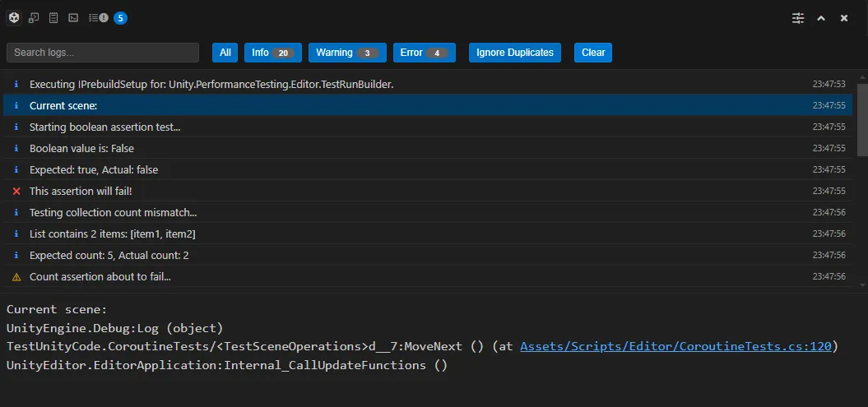Click the Ignore Duplicates button
The image size is (868, 407).
coord(515,53)
